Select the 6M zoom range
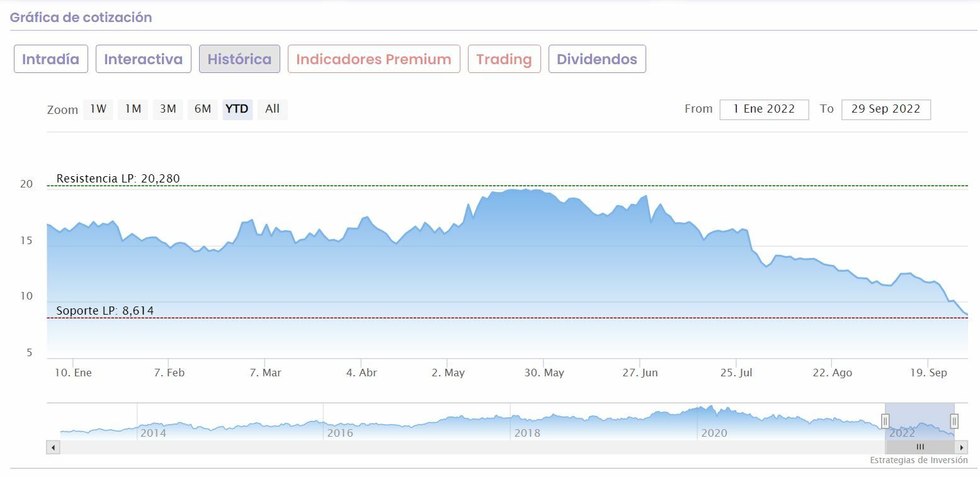Viewport: 980px width, 477px height. (202, 109)
